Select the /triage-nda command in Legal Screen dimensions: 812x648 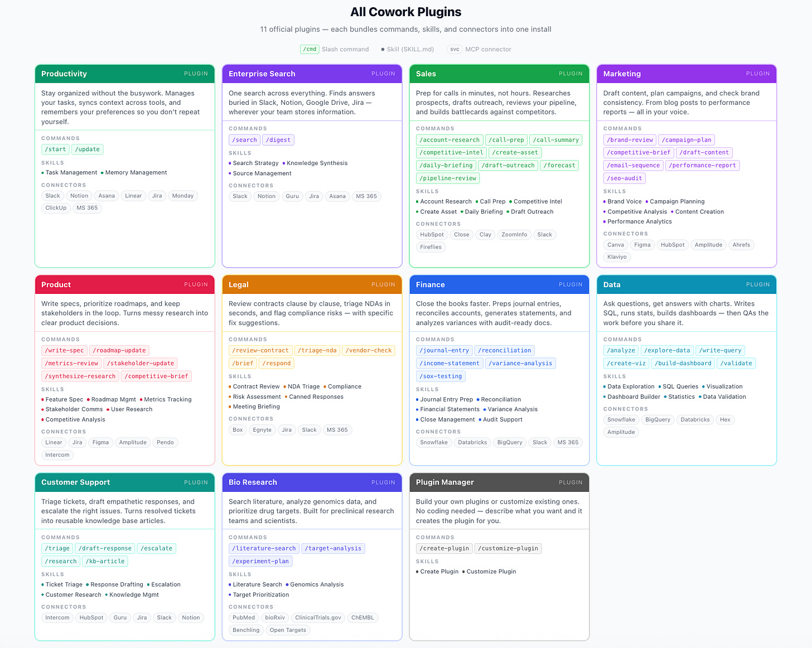317,350
